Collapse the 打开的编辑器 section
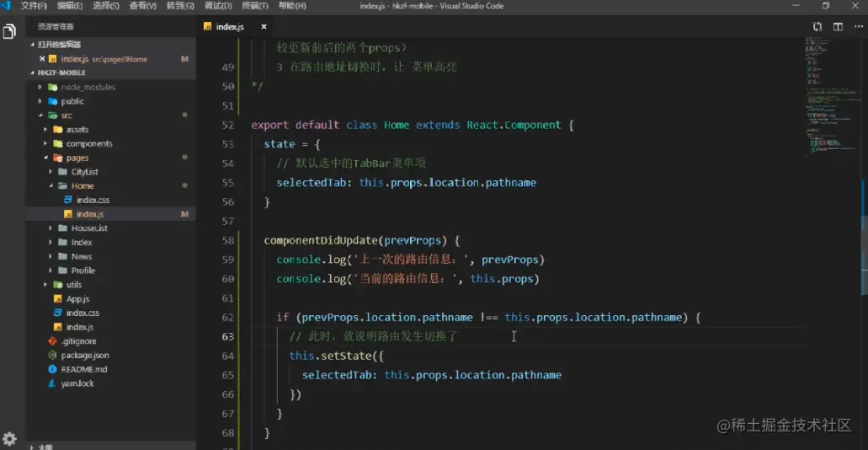The height and width of the screenshot is (450, 868). pos(111,45)
